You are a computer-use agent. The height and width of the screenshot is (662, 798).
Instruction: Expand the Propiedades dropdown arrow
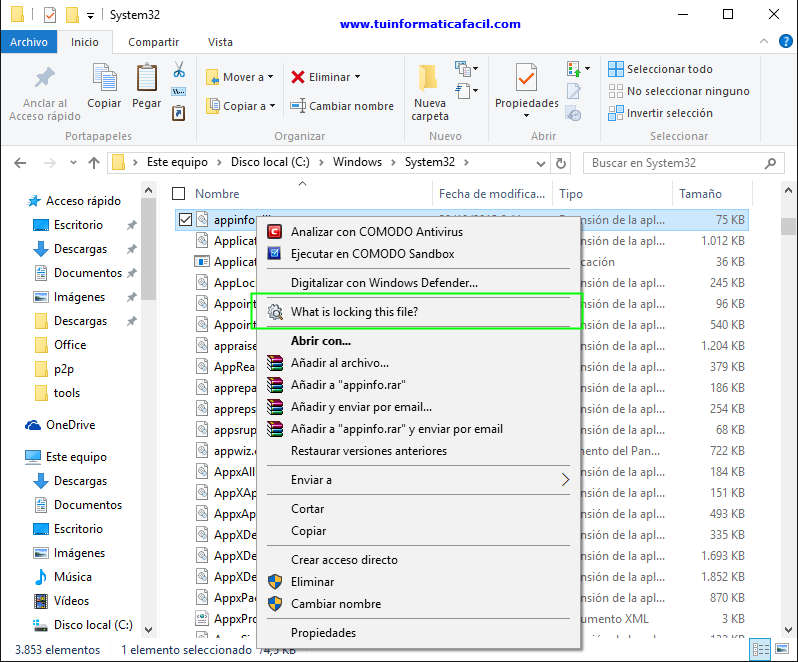click(x=526, y=116)
